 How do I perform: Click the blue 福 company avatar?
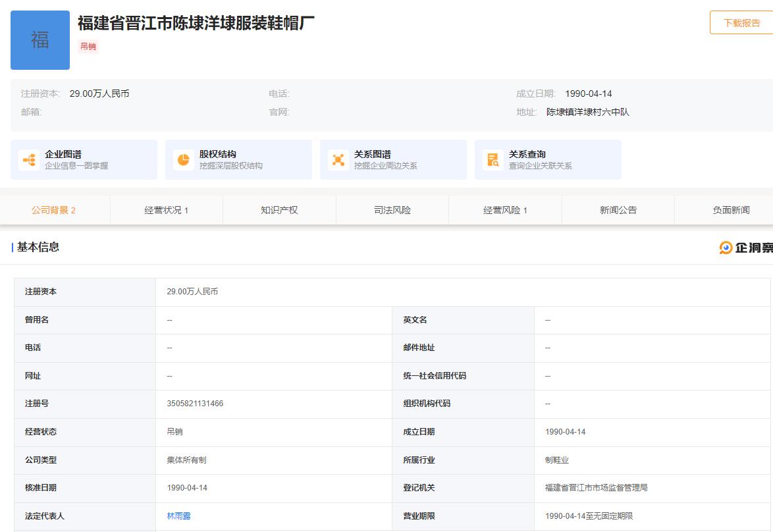coord(40,40)
